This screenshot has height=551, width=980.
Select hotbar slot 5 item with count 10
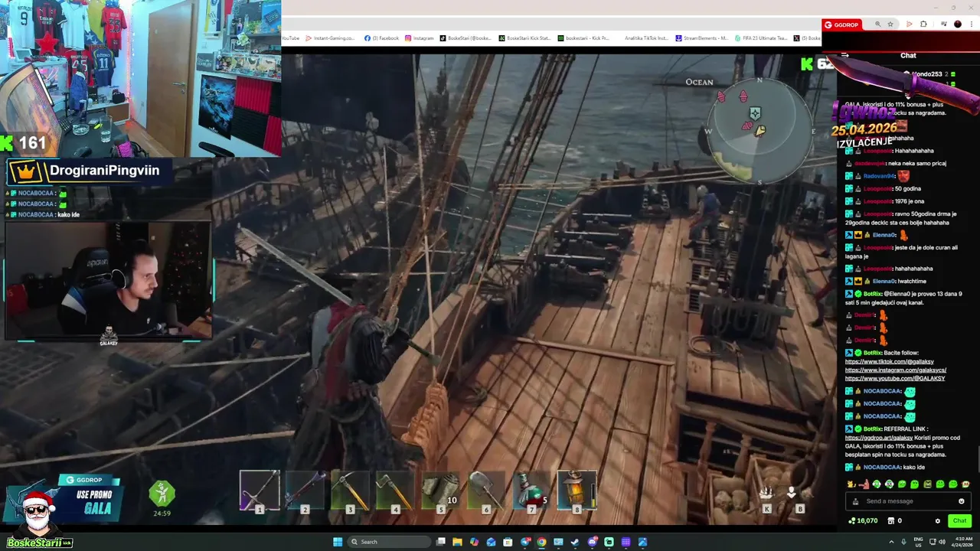coord(440,491)
